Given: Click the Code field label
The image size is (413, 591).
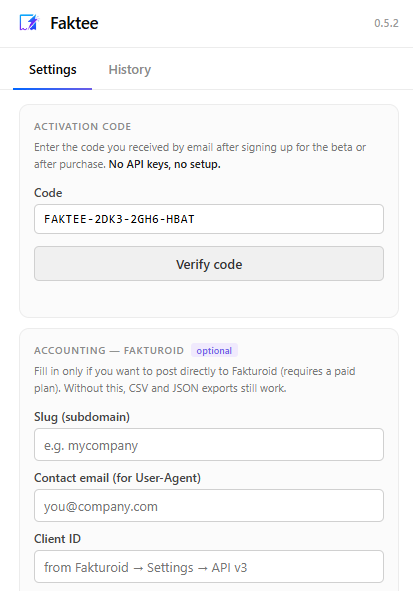Looking at the screenshot, I should pyautogui.click(x=48, y=193).
